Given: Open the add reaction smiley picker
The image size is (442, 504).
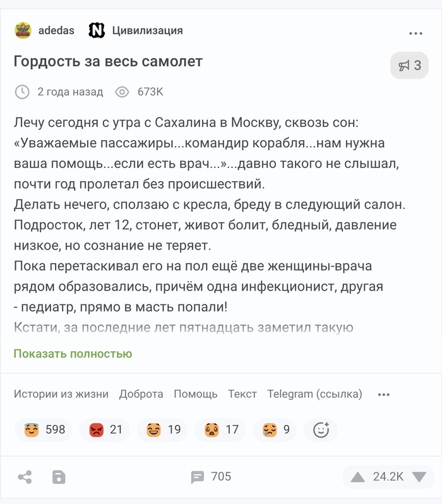Looking at the screenshot, I should 321,429.
